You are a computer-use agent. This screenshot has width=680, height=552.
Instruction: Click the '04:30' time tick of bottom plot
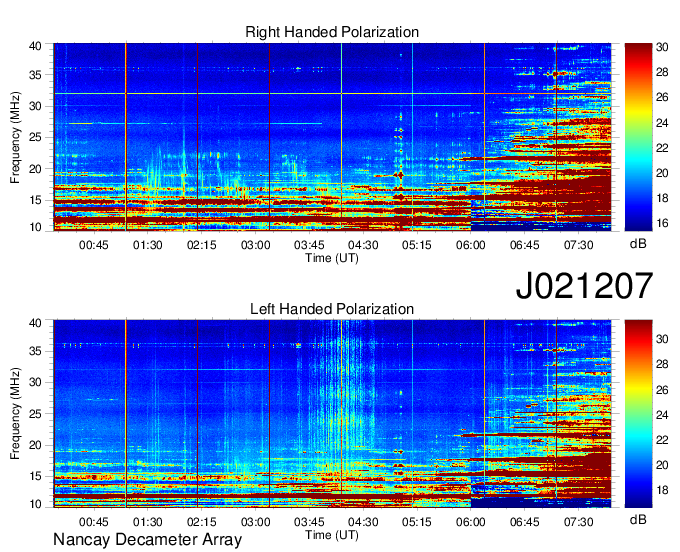(x=363, y=522)
